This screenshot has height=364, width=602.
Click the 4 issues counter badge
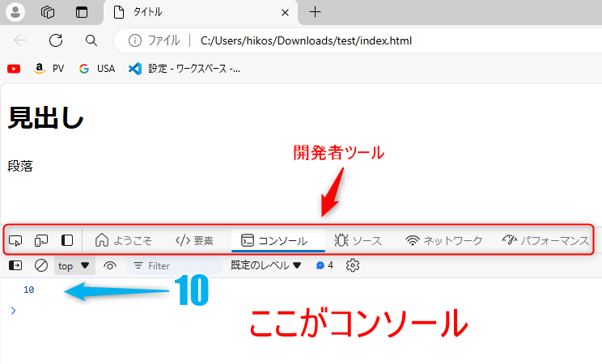(324, 265)
